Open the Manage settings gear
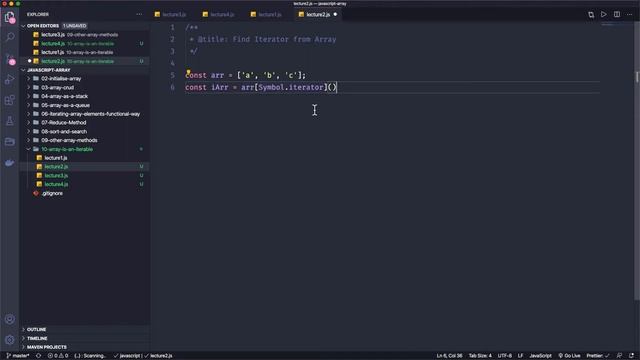 coord(9,340)
